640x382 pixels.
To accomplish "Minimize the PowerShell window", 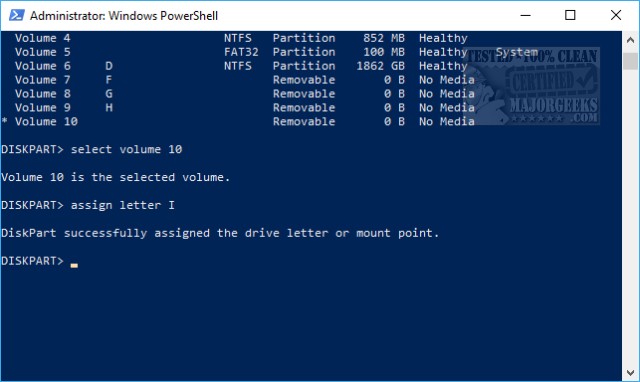I will 526,16.
